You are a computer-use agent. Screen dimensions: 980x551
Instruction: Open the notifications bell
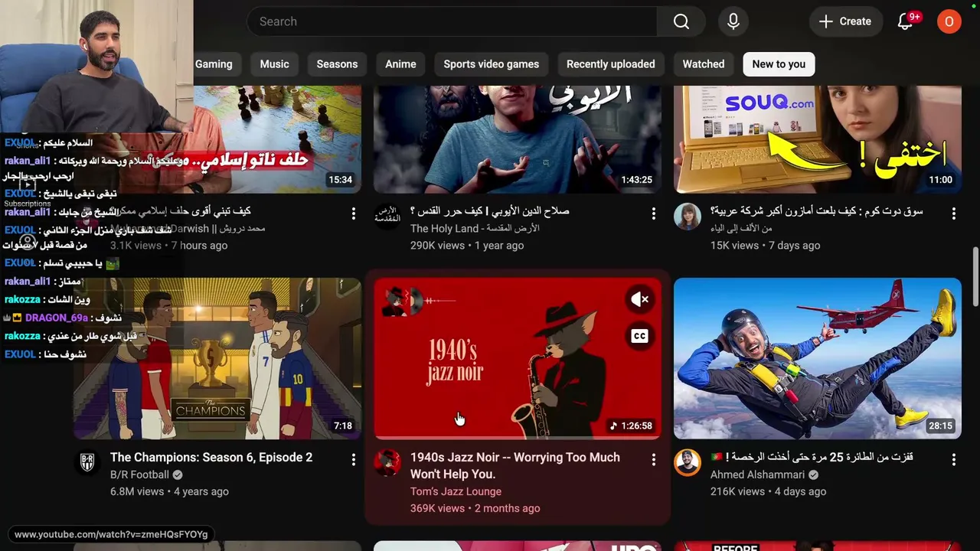coord(906,21)
